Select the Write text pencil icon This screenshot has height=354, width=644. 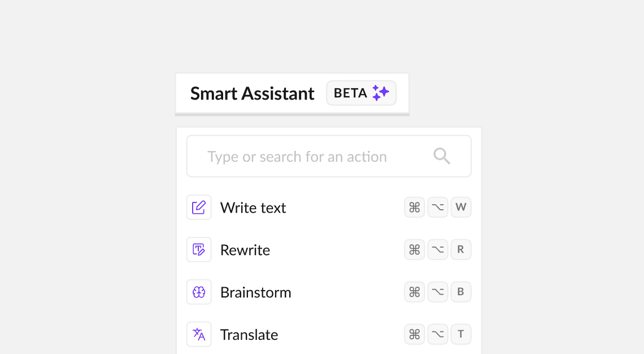(x=199, y=207)
